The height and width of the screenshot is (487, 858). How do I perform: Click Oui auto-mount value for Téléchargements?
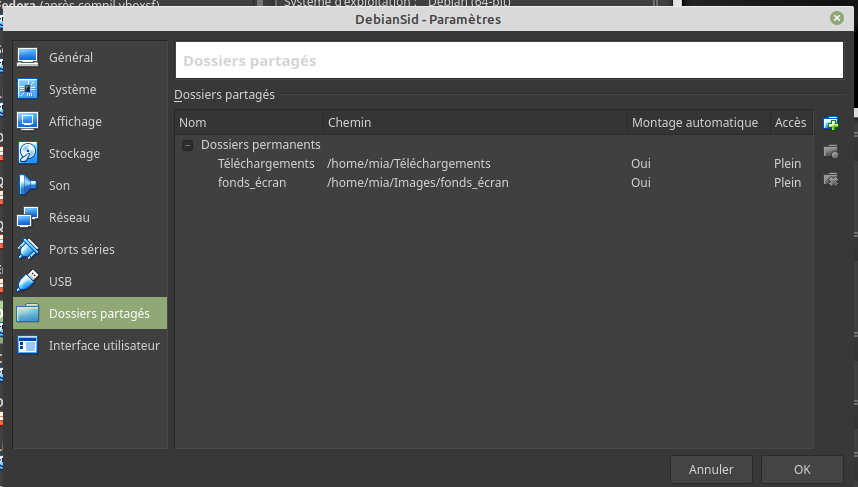[641, 164]
